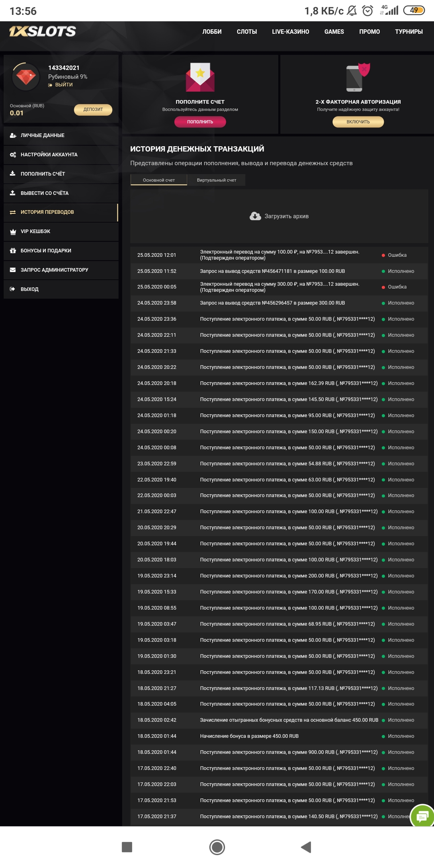Image resolution: width=434 pixels, height=868 pixels.
Task: Switch to Виртуальный счет tab
Action: click(217, 180)
